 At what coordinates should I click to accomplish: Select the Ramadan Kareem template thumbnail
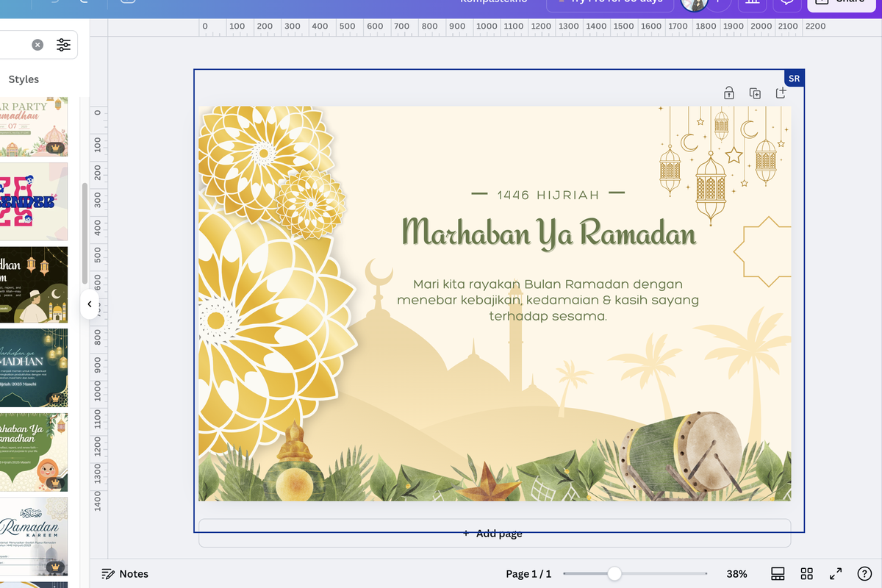point(34,536)
